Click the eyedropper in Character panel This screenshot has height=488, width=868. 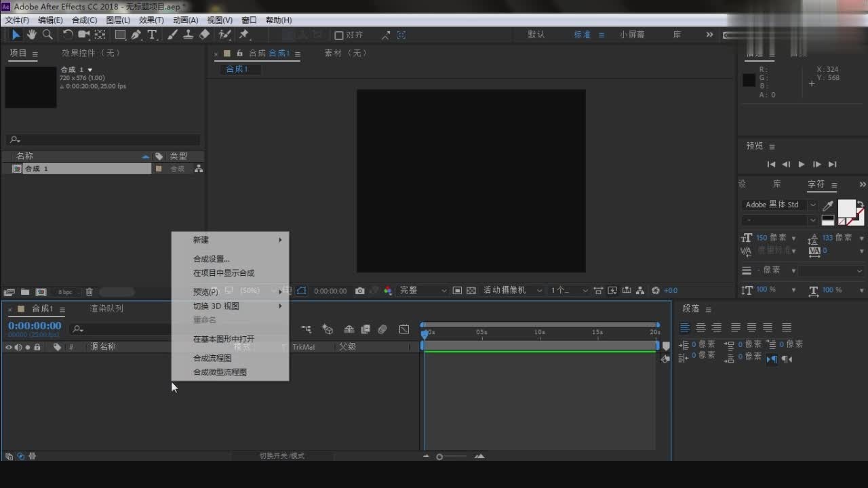[828, 205]
